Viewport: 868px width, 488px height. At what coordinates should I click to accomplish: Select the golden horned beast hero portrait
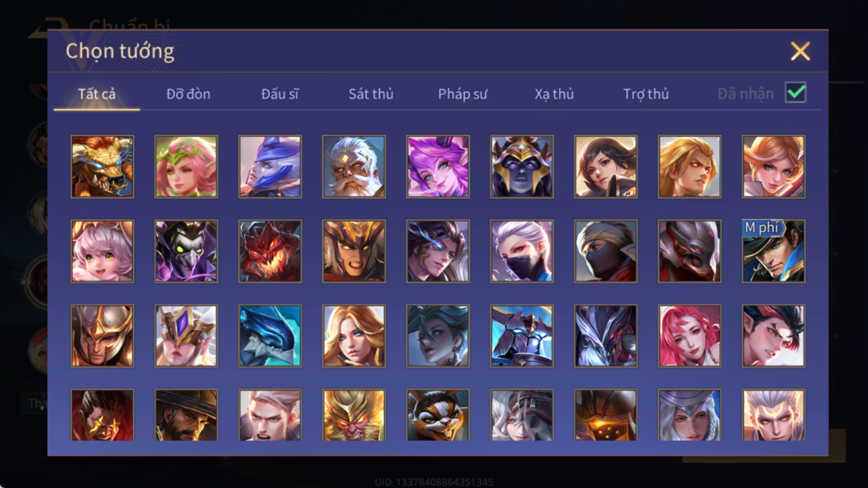point(102,167)
